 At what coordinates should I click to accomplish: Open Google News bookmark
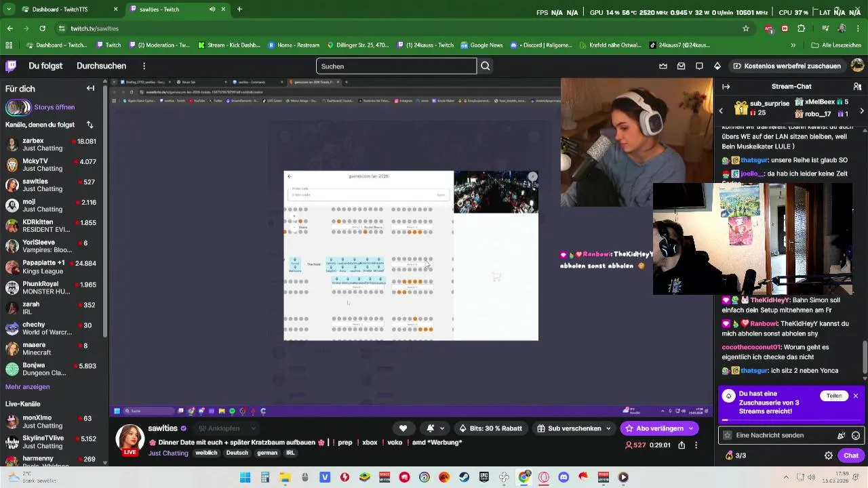pyautogui.click(x=482, y=45)
